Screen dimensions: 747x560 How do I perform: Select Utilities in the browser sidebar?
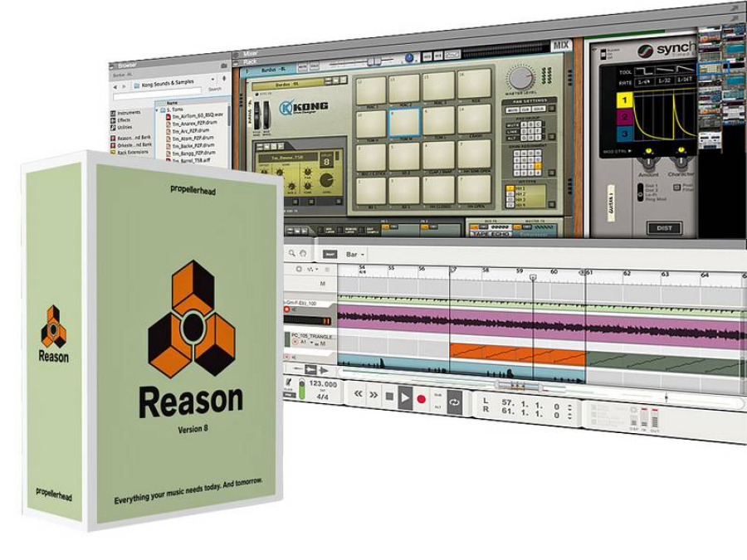coord(122,128)
